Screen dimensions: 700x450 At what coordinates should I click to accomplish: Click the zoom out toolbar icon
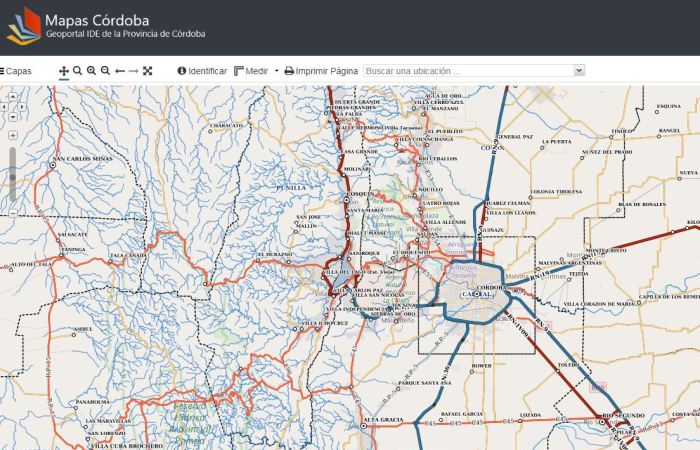(x=105, y=71)
